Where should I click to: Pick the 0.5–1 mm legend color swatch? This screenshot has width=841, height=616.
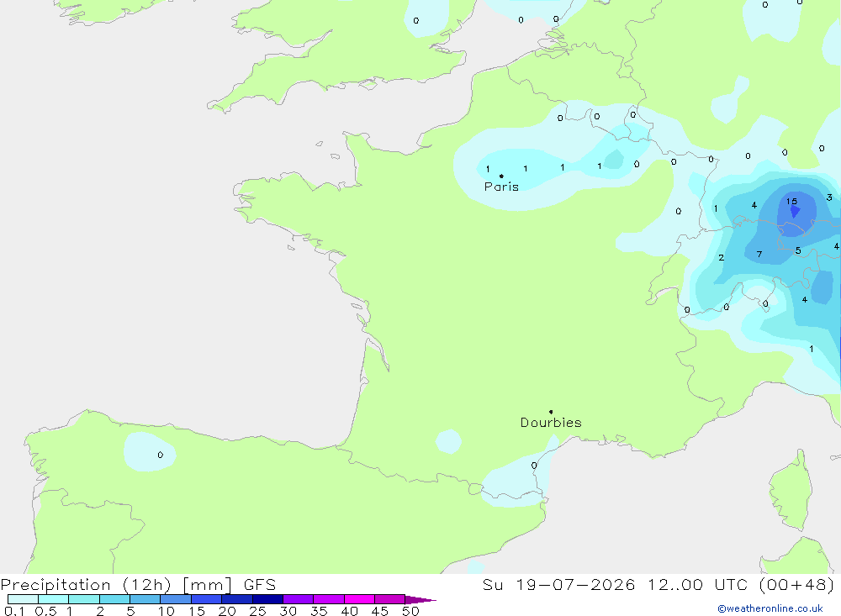(x=54, y=599)
